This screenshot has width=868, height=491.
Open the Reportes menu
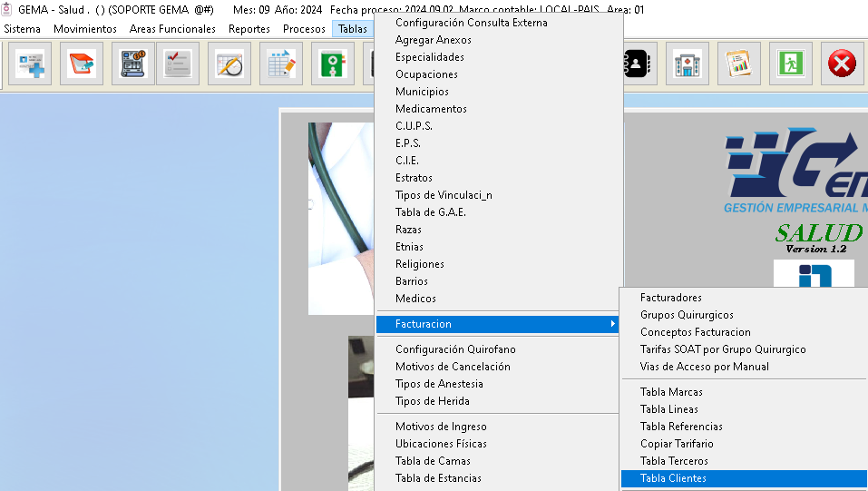tap(249, 29)
